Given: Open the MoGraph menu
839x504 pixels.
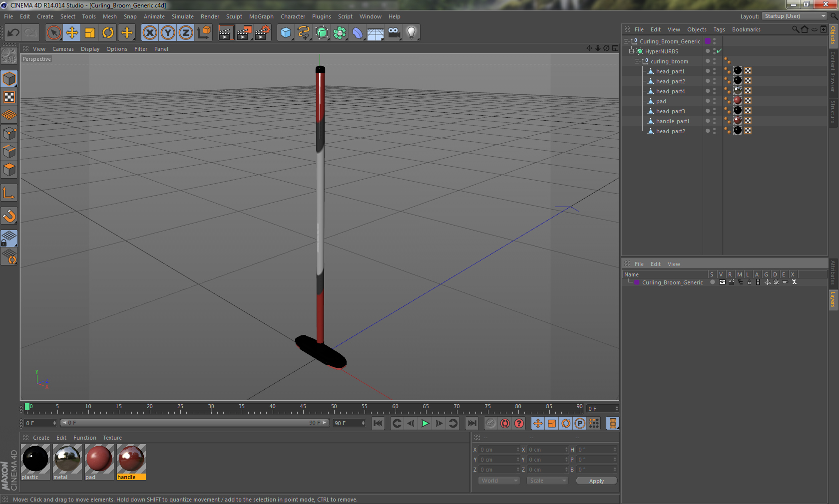Looking at the screenshot, I should pos(261,16).
